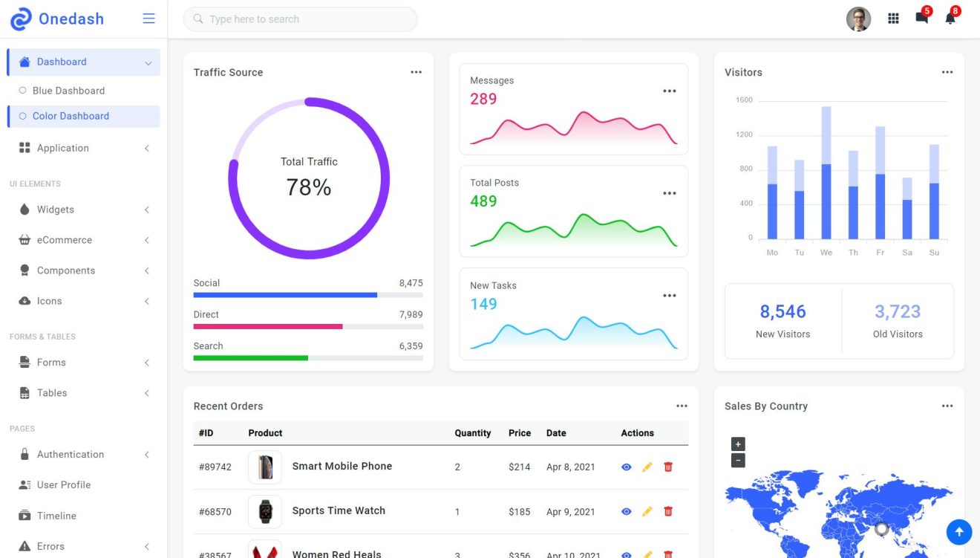This screenshot has height=558, width=980.
Task: Click the search input field
Action: tap(300, 19)
